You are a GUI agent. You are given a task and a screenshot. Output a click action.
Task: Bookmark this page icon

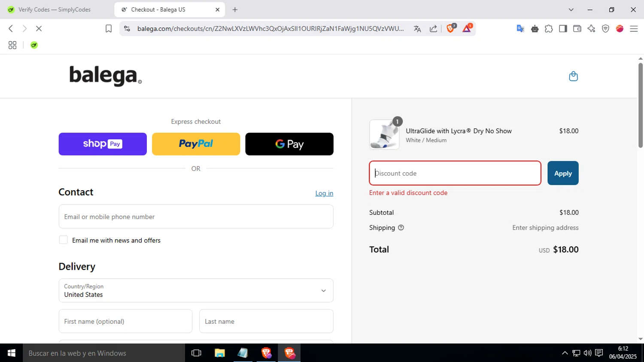click(x=109, y=29)
